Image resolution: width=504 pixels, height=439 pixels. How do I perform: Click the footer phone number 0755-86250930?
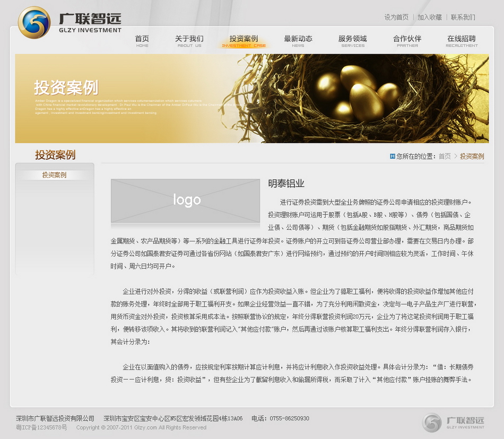pyautogui.click(x=289, y=418)
